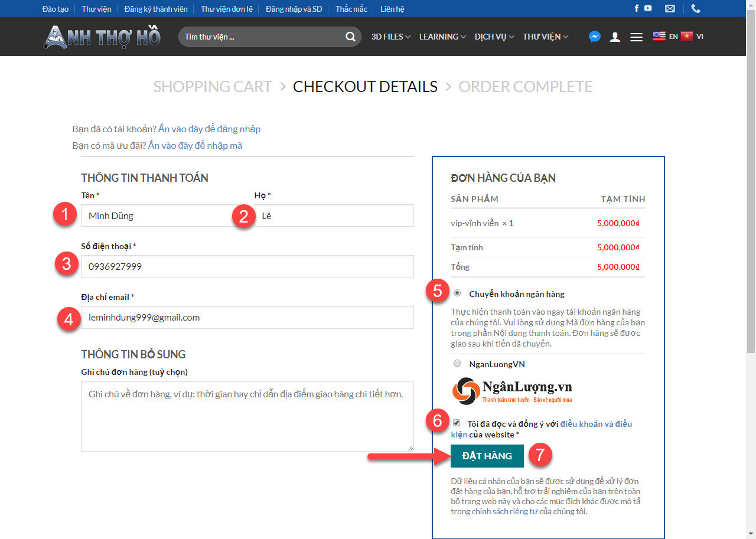Open the Đào tạo top menu item
Screen dimensions: 756x539
click(x=56, y=9)
